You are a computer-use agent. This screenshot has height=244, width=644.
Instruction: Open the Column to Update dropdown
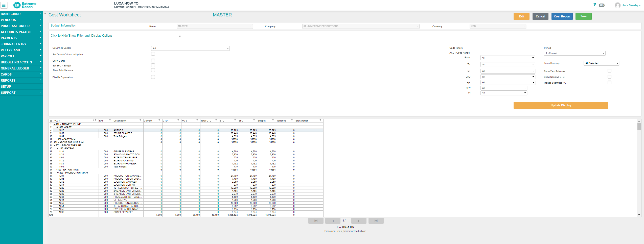pyautogui.click(x=190, y=48)
